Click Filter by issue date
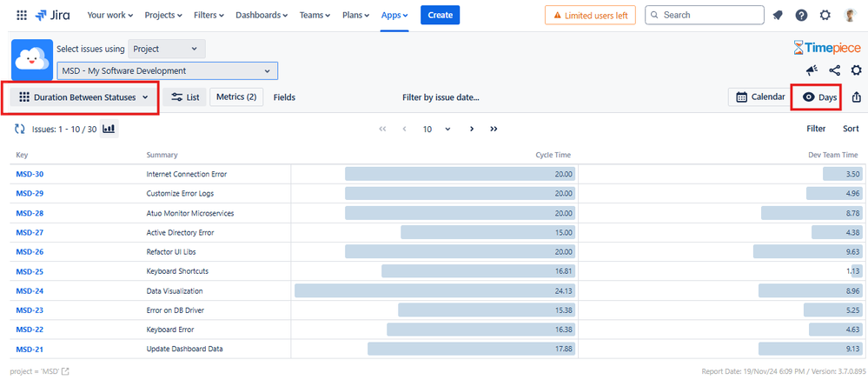Viewport: 868px width, 380px height. pyautogui.click(x=441, y=97)
